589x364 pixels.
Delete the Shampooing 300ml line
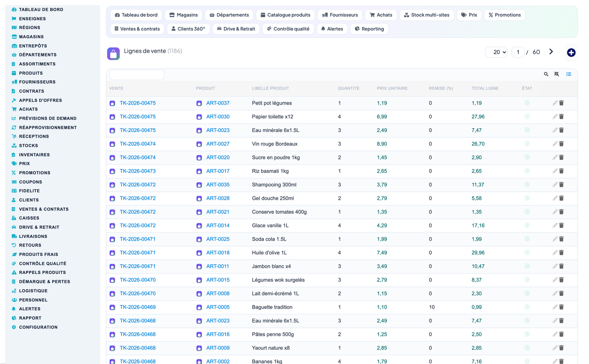coord(561,184)
